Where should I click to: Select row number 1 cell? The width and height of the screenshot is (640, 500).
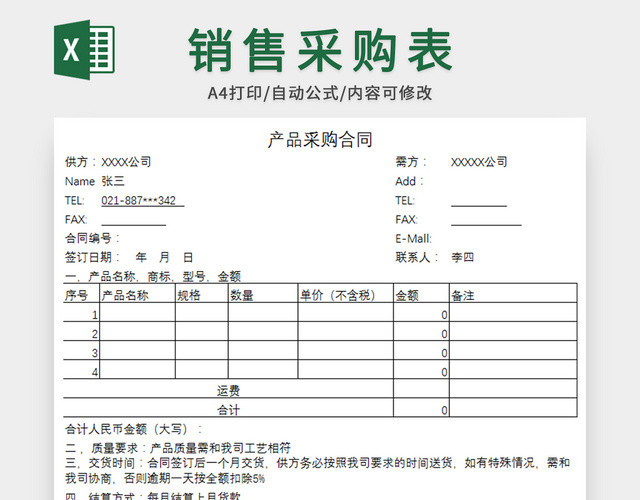(x=82, y=312)
